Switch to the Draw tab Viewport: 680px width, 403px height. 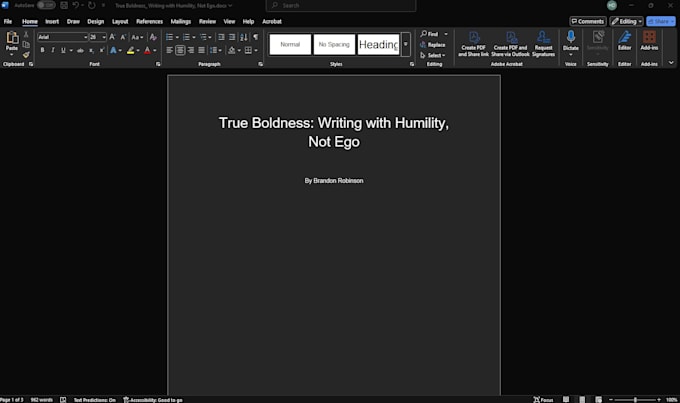pyautogui.click(x=73, y=21)
